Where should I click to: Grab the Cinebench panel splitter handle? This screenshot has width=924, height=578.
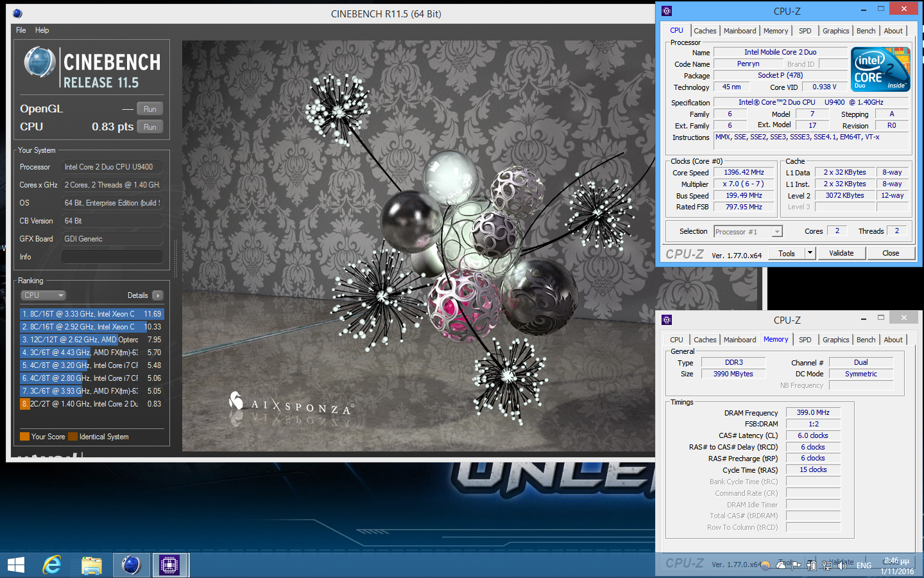coord(176,258)
